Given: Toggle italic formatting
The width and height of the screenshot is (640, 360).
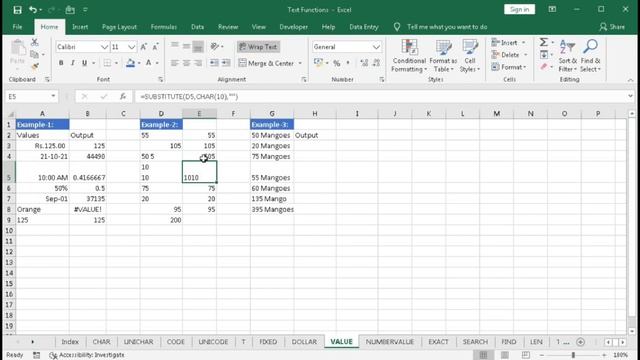Looking at the screenshot, I should [x=72, y=63].
